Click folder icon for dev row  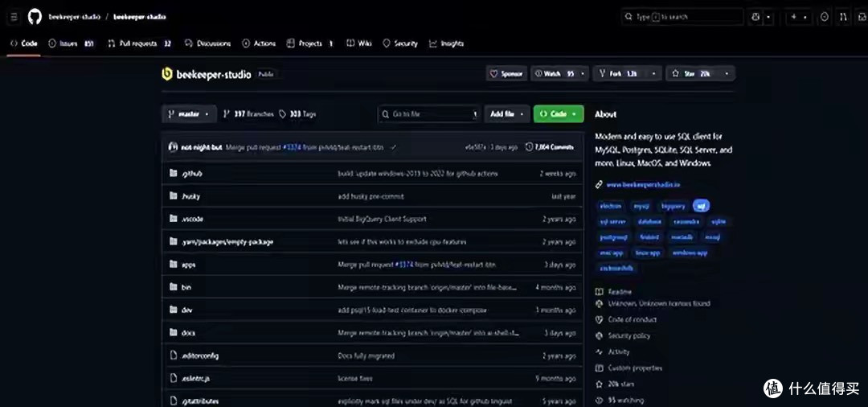pyautogui.click(x=174, y=310)
